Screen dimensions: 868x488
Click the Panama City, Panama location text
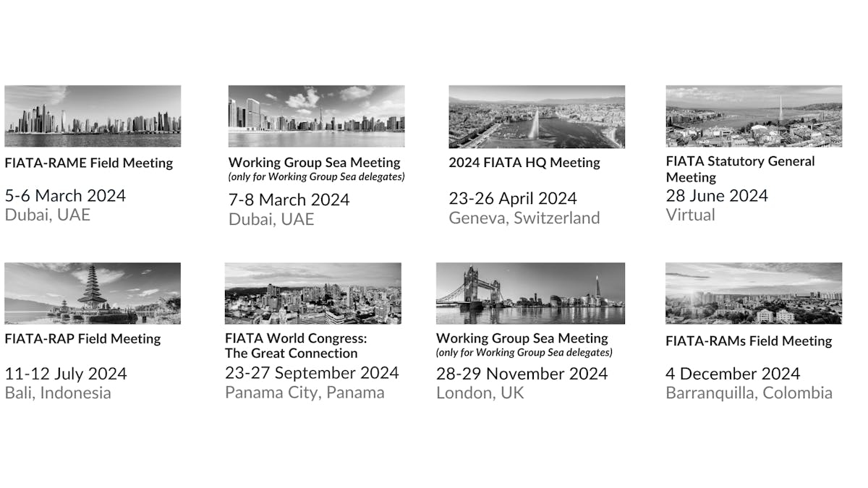point(305,393)
